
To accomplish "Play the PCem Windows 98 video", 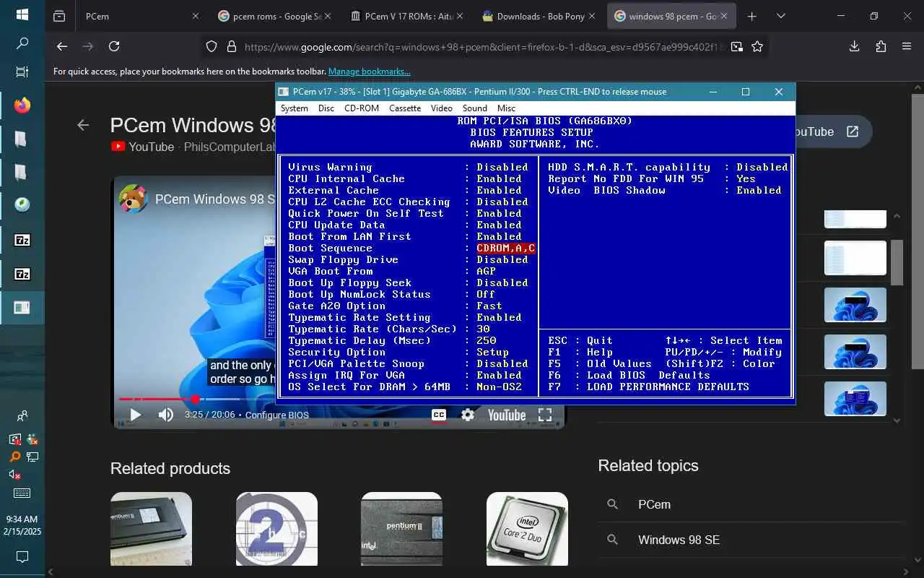I will click(135, 415).
